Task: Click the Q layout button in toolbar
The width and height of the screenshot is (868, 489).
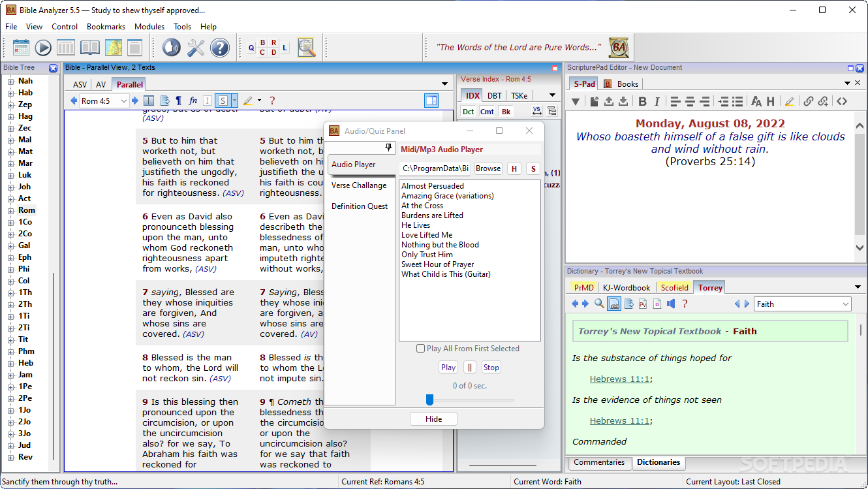Action: (x=251, y=48)
